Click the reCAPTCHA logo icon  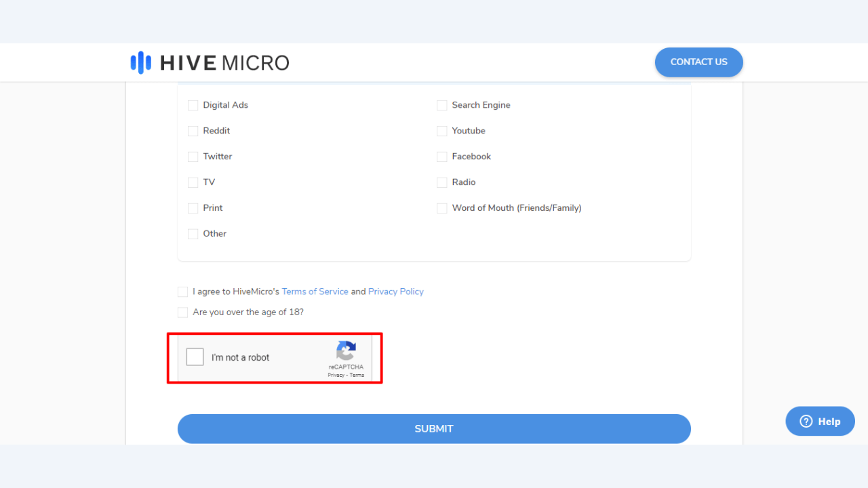point(346,350)
